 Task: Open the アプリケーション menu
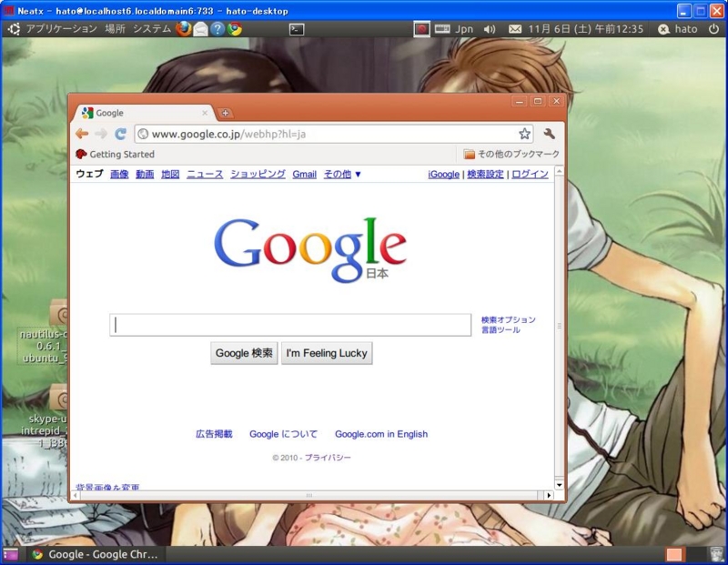62,29
